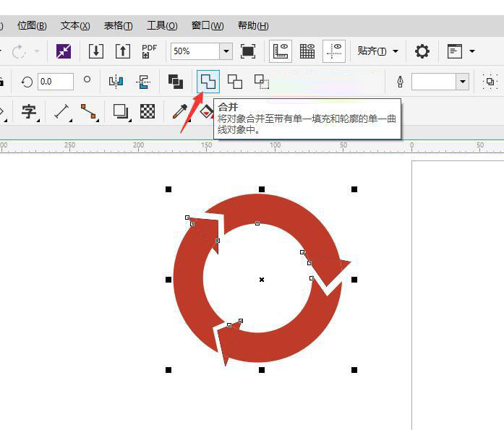Click the top-left selection handle
504x430 pixels.
tap(168, 189)
